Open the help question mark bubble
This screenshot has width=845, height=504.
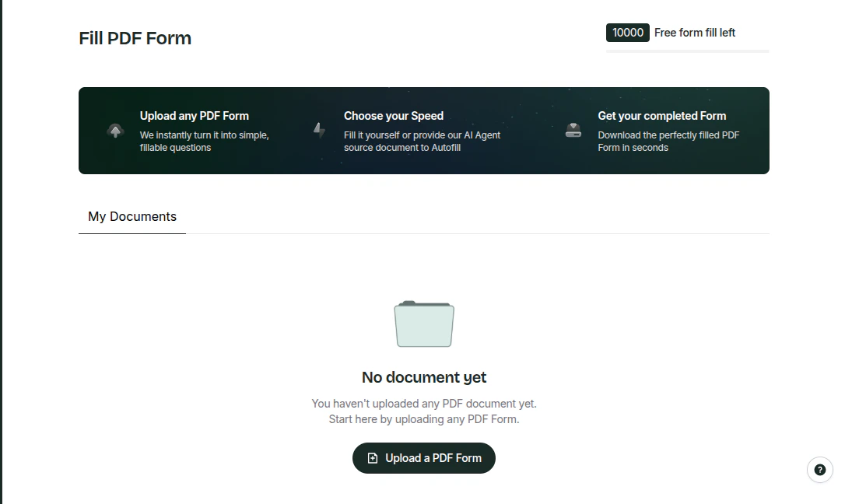pos(819,470)
